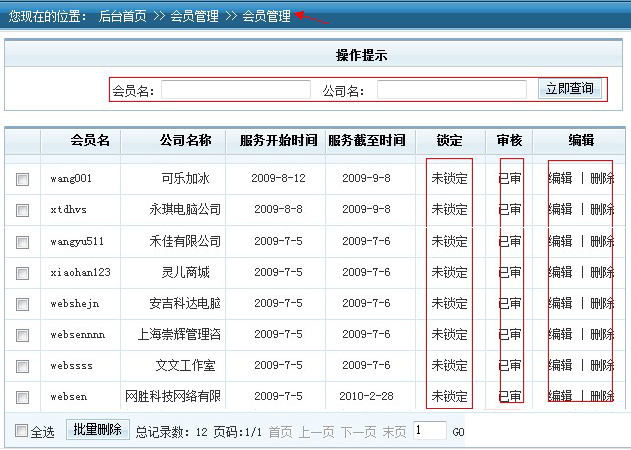Click 编辑 for member xtdhvs

(x=560, y=209)
